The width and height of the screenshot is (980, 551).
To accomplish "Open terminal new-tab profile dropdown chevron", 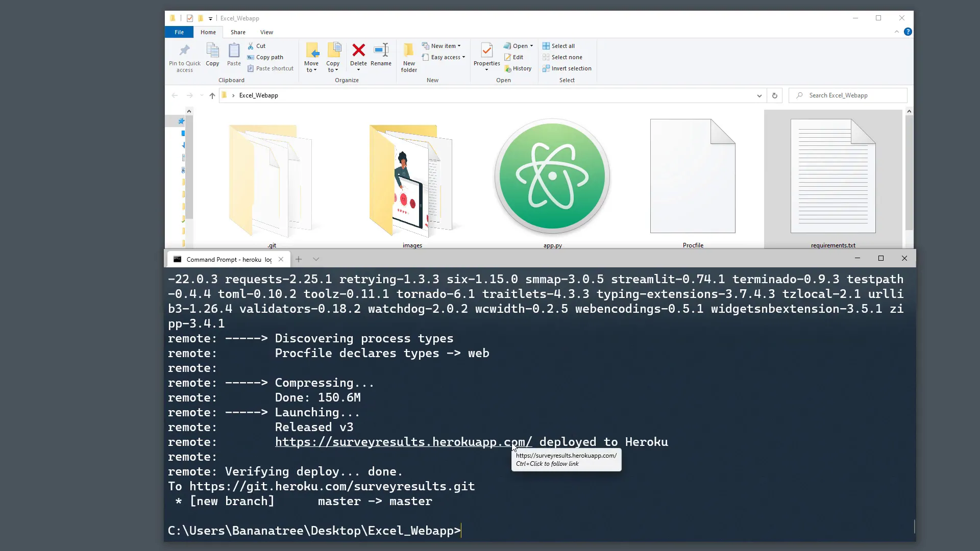I will pyautogui.click(x=316, y=259).
